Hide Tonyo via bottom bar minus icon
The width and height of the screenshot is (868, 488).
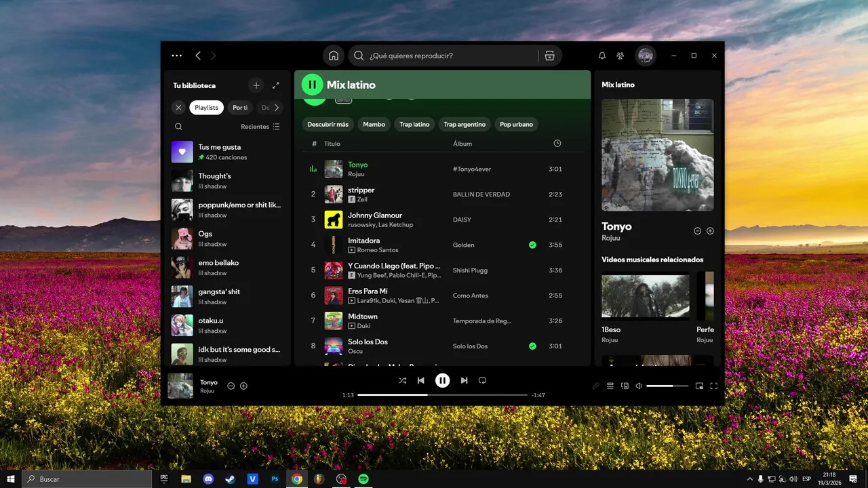[231, 386]
